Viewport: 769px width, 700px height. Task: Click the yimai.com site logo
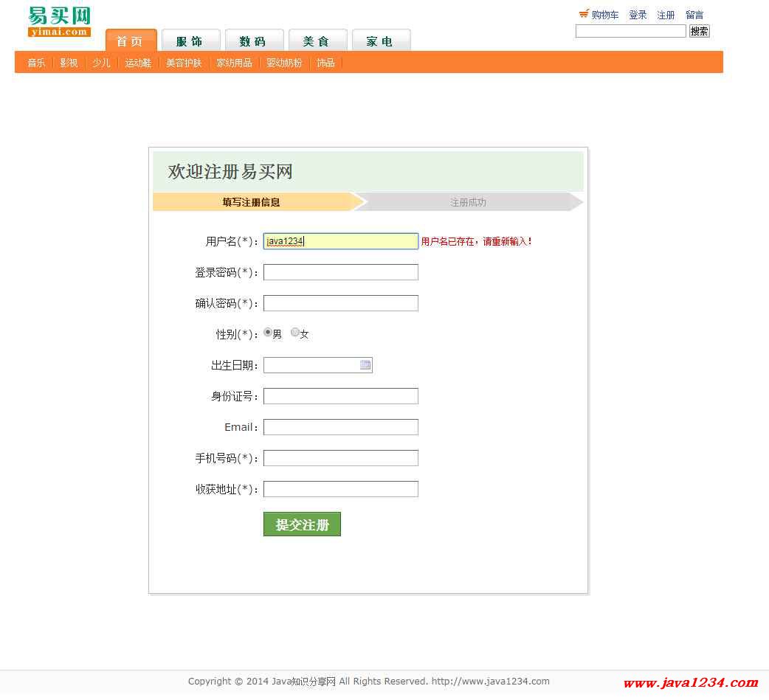coord(59,21)
